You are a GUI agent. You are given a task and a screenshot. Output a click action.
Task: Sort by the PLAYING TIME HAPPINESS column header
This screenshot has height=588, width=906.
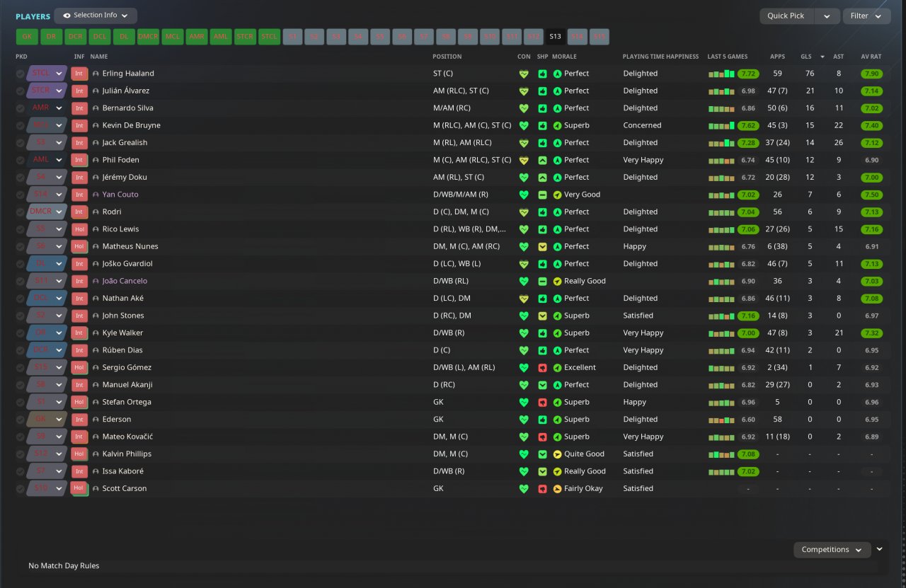[660, 57]
